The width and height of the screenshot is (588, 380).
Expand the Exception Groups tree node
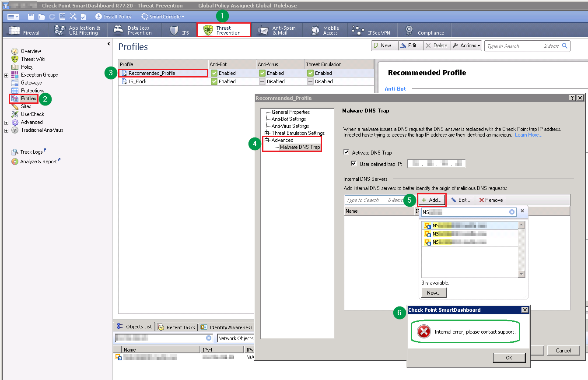(6, 75)
